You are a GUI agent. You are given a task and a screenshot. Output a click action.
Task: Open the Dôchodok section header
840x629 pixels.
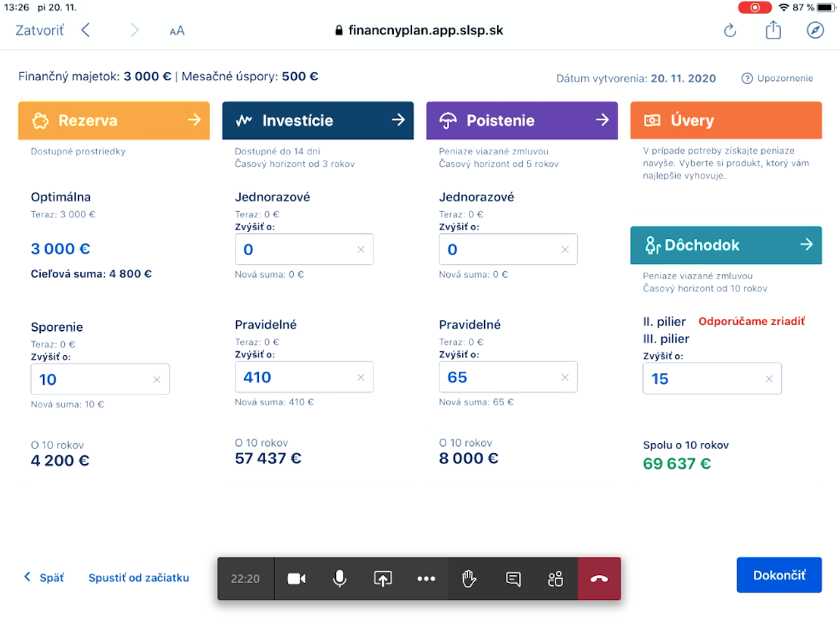[x=726, y=245]
